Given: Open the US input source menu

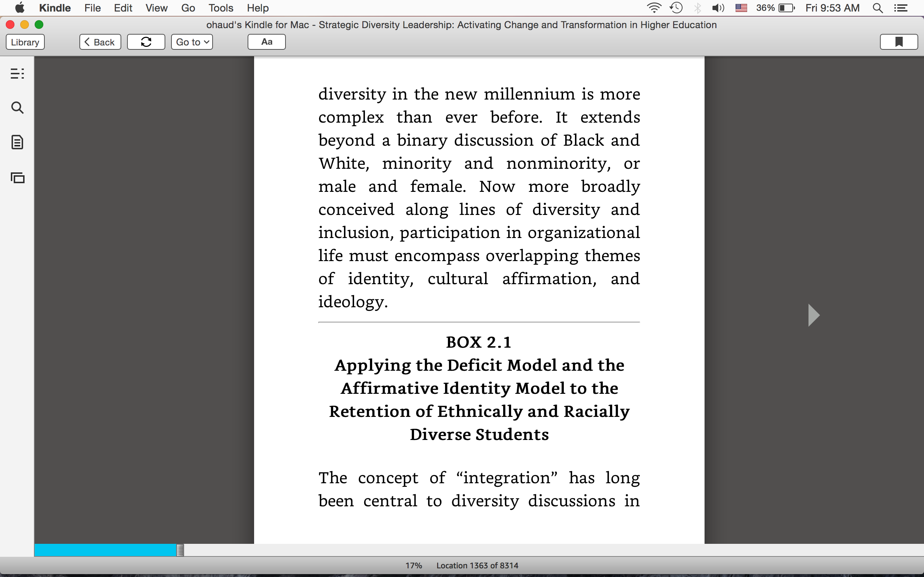Looking at the screenshot, I should (741, 8).
